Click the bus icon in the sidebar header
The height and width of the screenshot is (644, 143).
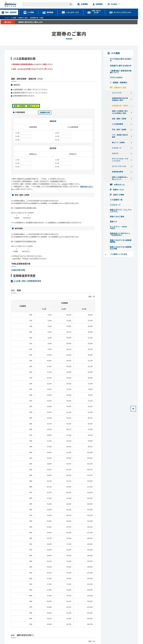(x=108, y=53)
